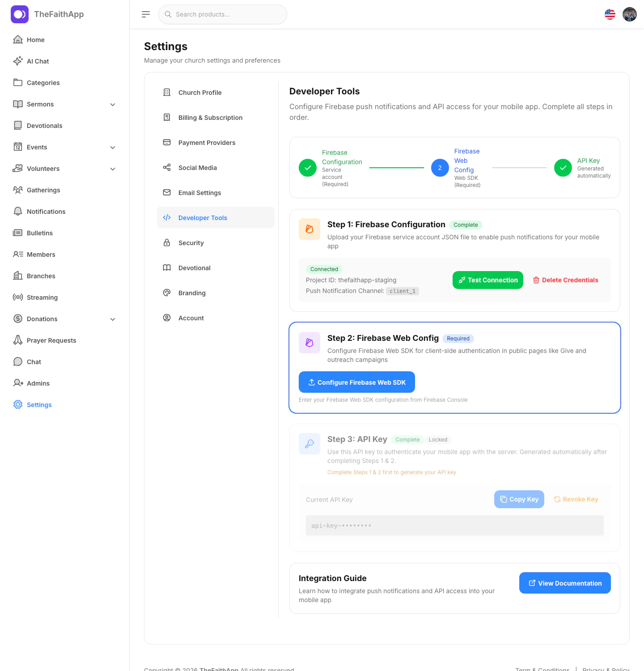This screenshot has width=644, height=671.
Task: Click the client_1 channel tag
Action: tap(402, 291)
